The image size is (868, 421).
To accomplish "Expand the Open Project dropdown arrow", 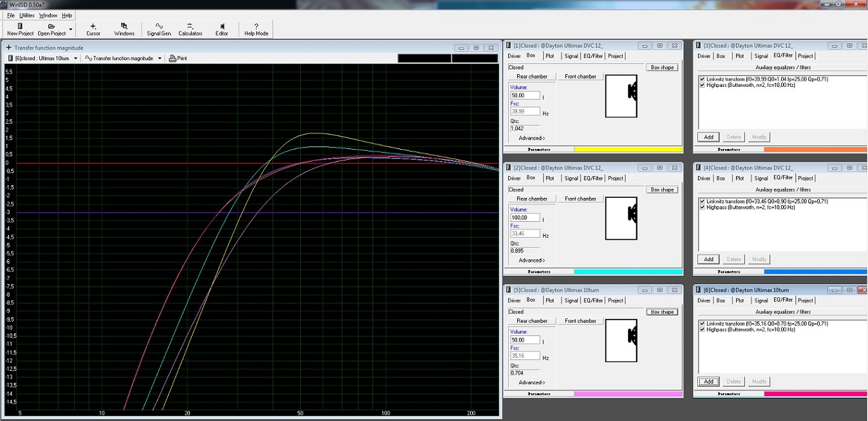I will point(71,29).
